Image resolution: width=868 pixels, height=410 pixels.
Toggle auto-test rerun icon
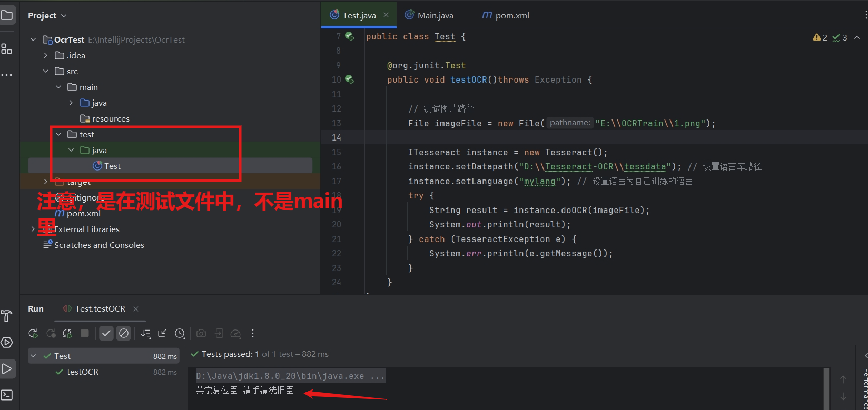[x=67, y=333]
